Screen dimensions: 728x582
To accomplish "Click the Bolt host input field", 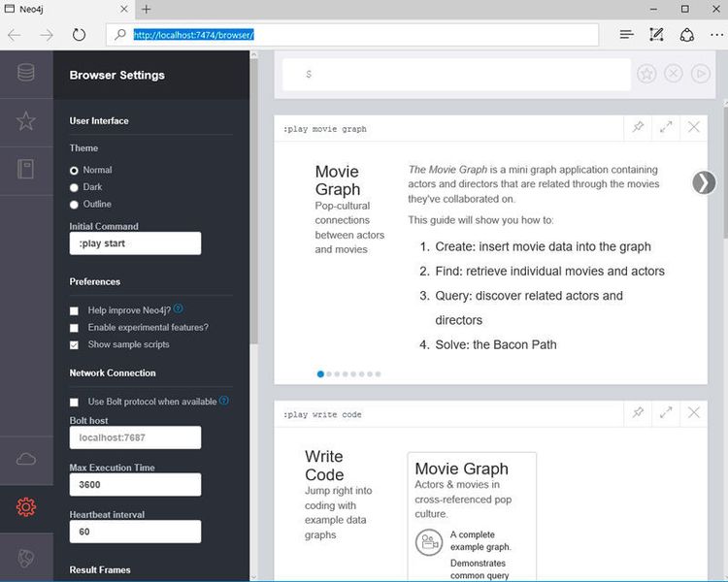I will coord(135,437).
